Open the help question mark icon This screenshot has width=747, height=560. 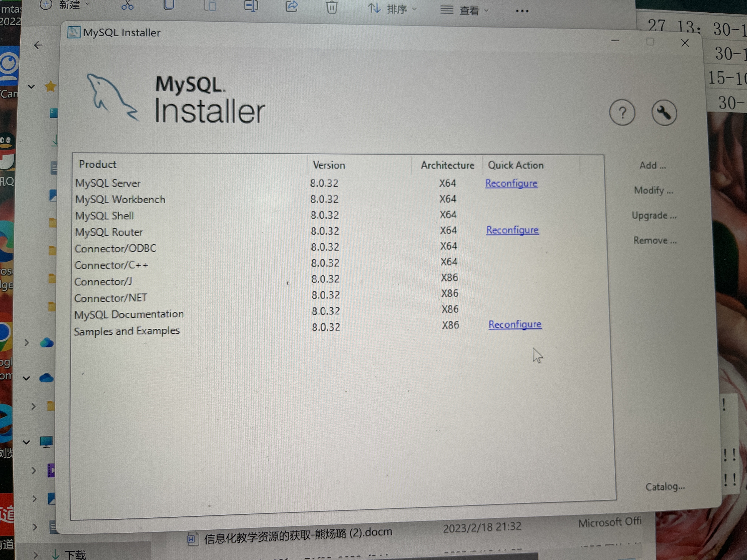pos(622,113)
